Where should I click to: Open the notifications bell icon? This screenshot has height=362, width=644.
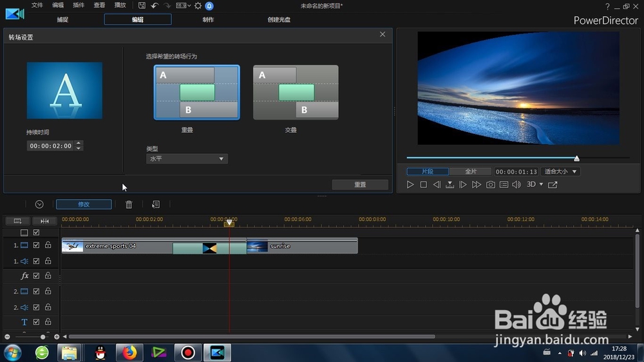pos(209,6)
